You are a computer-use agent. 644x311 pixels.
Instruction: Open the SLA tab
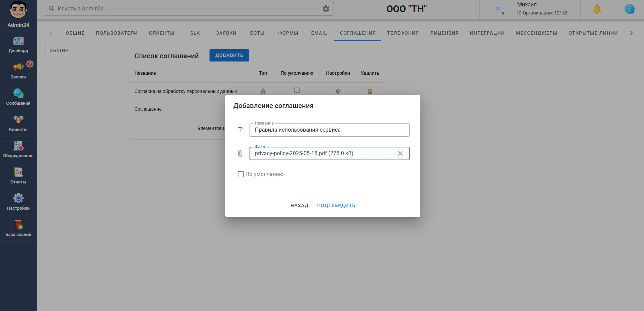tap(195, 33)
